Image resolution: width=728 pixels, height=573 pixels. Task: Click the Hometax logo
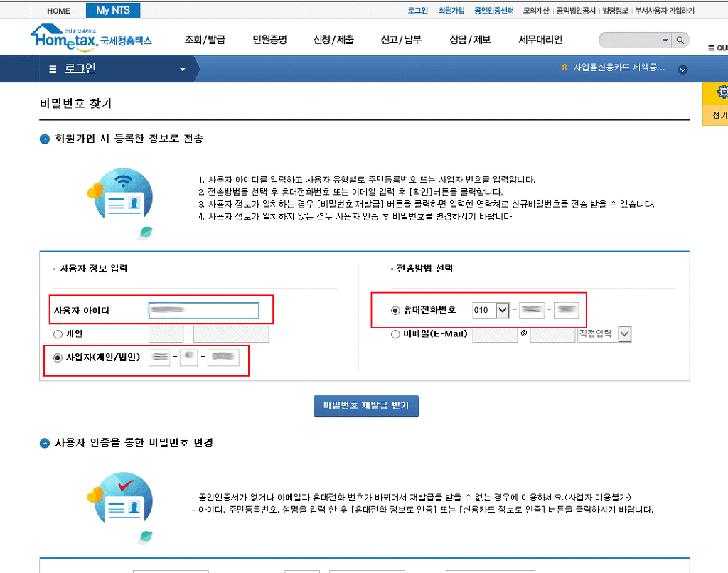click(x=91, y=37)
